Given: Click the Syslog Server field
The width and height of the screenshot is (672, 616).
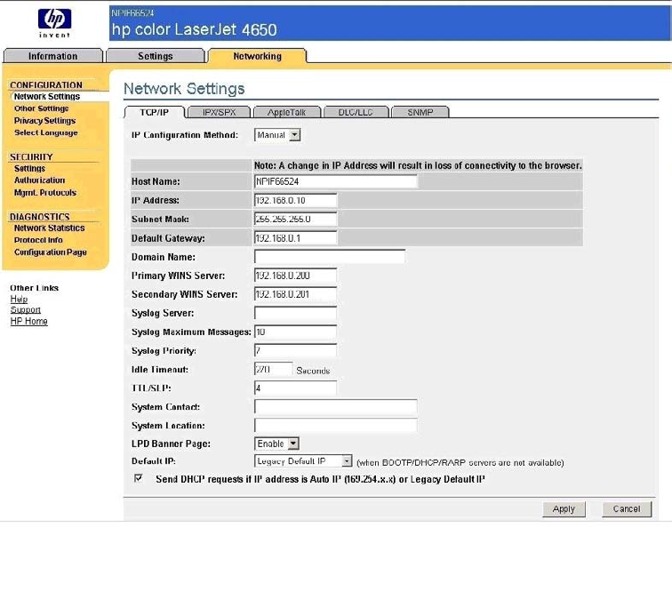Looking at the screenshot, I should 296,313.
